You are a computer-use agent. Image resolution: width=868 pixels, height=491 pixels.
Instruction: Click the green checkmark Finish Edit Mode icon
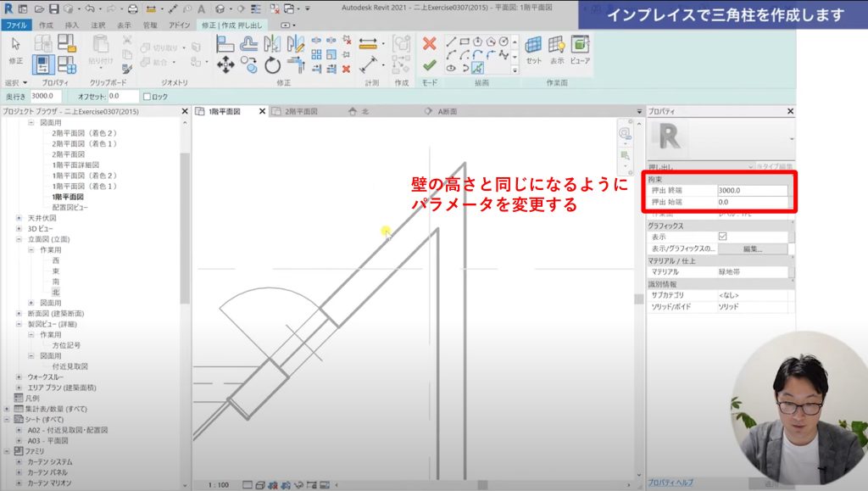(430, 65)
